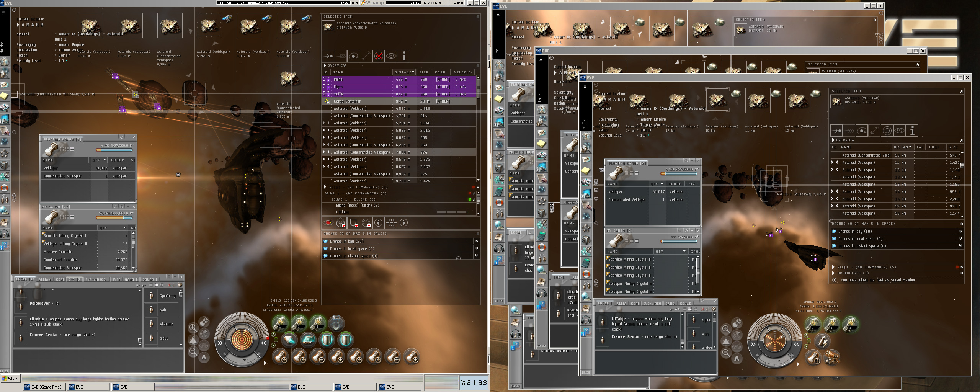Viewport: 980px width, 392px height.
Task: Click the Approach icon in left window's Selected Item panel
Action: 328,56
